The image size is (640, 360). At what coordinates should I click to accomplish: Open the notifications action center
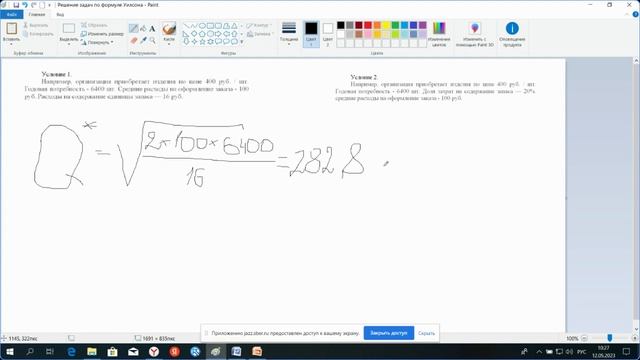pos(626,351)
